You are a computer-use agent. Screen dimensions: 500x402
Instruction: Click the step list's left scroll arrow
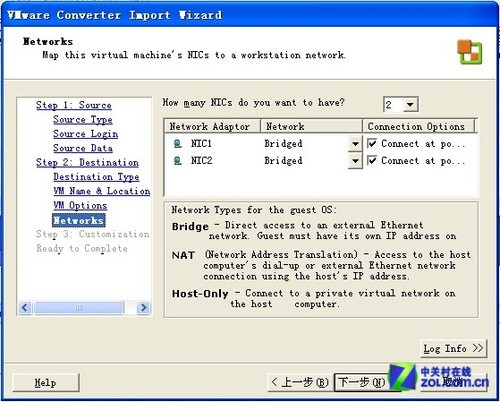click(x=25, y=307)
